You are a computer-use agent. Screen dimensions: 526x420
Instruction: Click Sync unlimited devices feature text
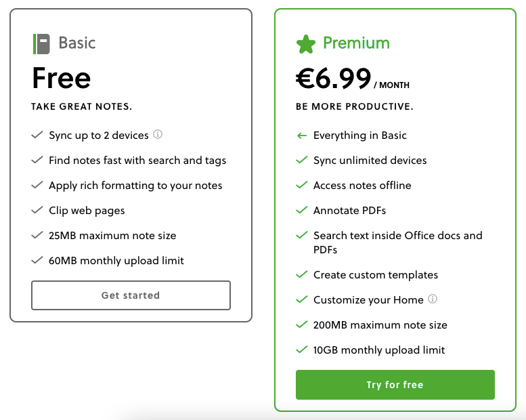370,161
